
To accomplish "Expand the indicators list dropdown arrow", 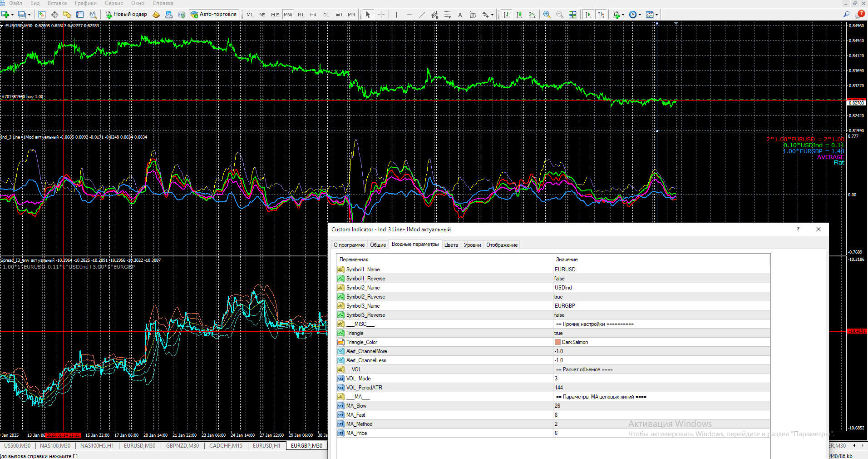I will (623, 15).
